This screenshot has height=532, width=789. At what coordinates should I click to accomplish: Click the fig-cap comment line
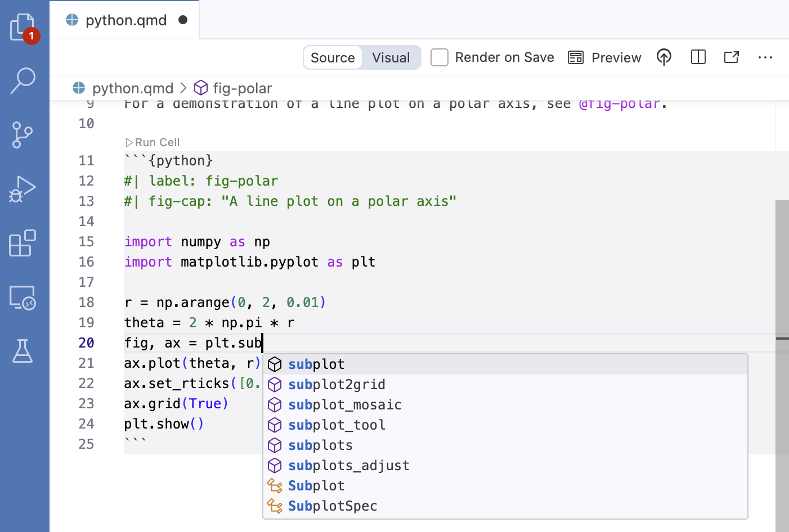[290, 201]
